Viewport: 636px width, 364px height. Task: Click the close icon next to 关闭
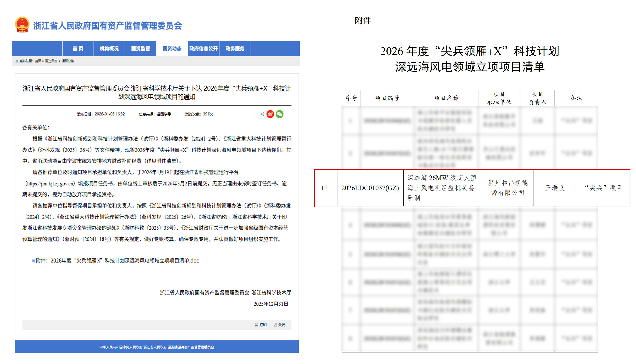point(275,325)
